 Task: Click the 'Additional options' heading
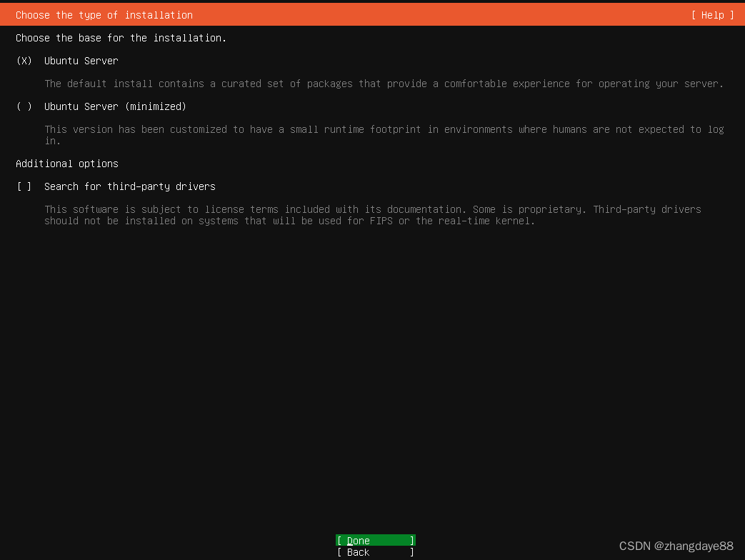[67, 164]
